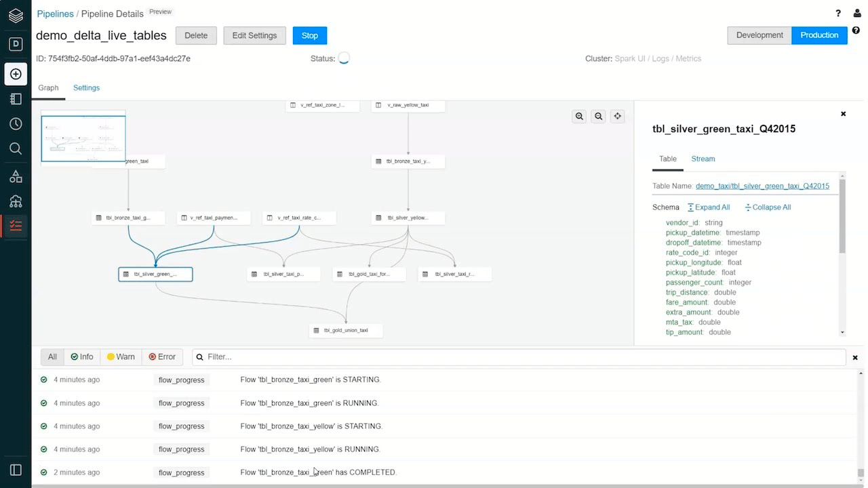Select the tbl_silver_yellow graph node
The image size is (868, 488).
(x=408, y=218)
